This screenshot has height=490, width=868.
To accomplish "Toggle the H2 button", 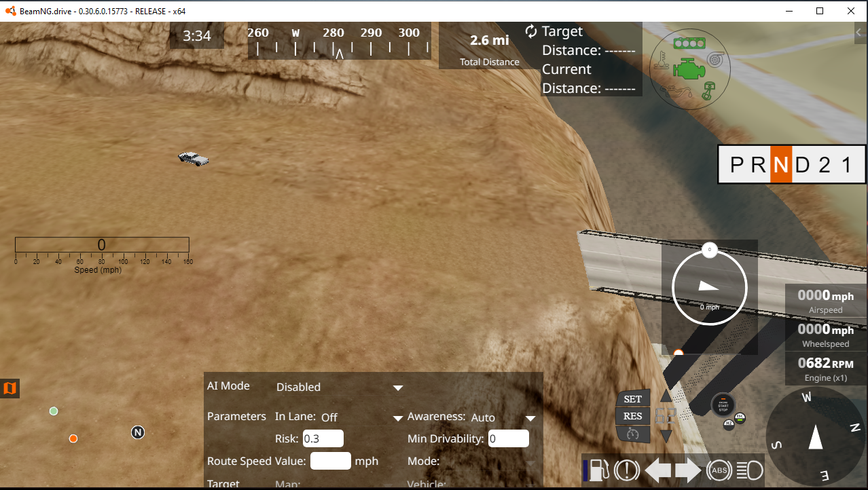I will pos(729,424).
